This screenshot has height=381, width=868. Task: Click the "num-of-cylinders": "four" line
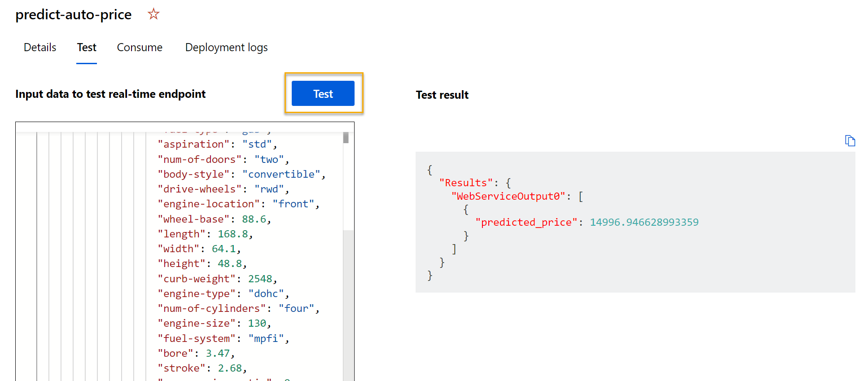pyautogui.click(x=238, y=308)
